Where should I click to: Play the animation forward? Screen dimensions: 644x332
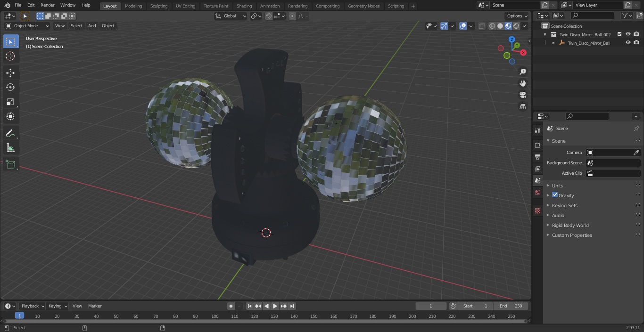tap(275, 306)
